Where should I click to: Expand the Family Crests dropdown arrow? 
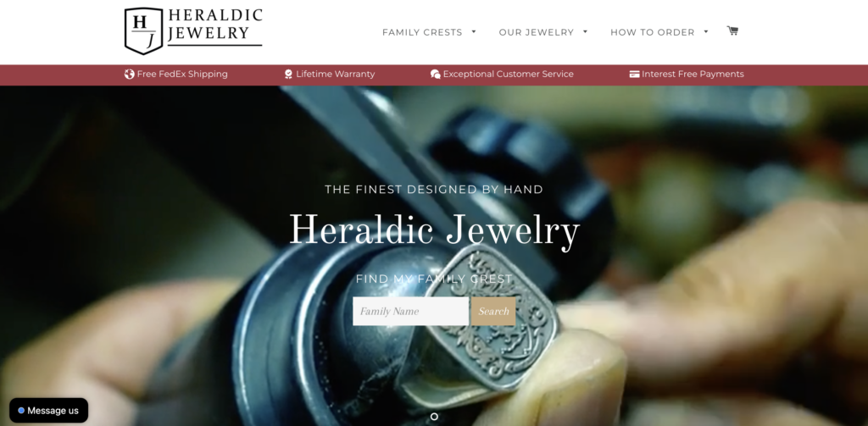(x=474, y=31)
